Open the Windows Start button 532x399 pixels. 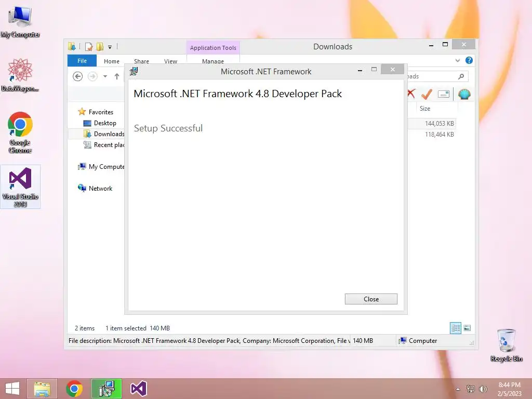coord(12,389)
